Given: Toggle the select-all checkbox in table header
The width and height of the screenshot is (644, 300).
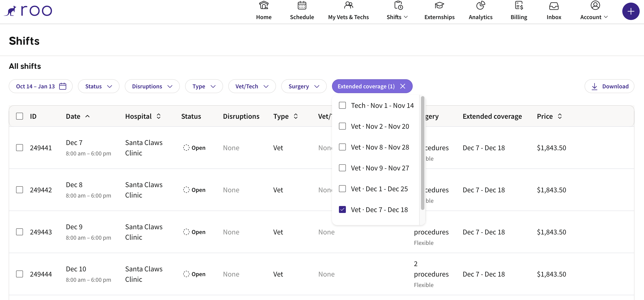Looking at the screenshot, I should [20, 116].
